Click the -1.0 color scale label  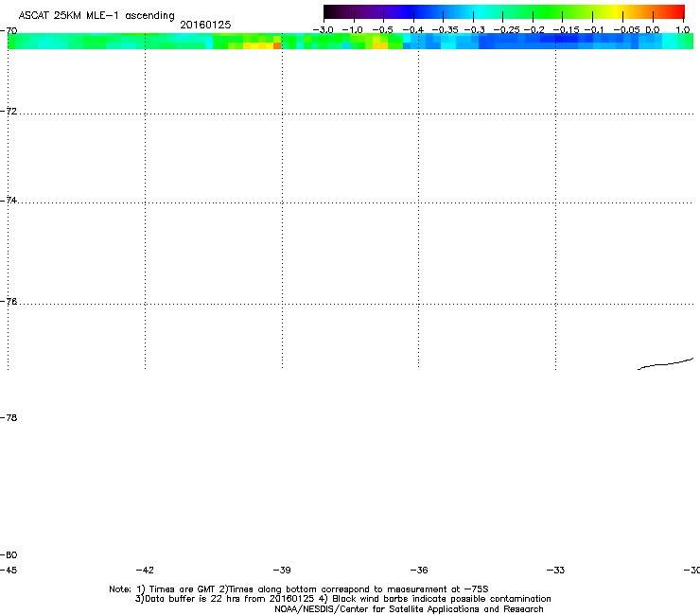(353, 30)
